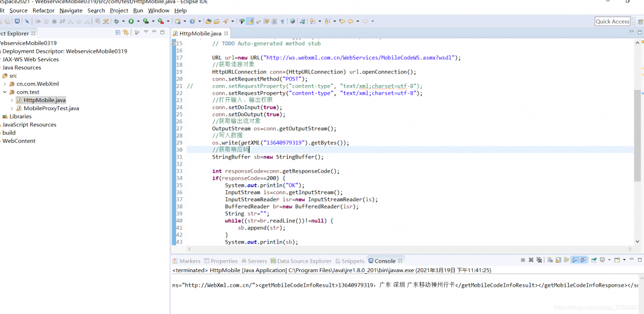This screenshot has width=644, height=314.
Task: Switch to the Servers tab
Action: click(254, 261)
